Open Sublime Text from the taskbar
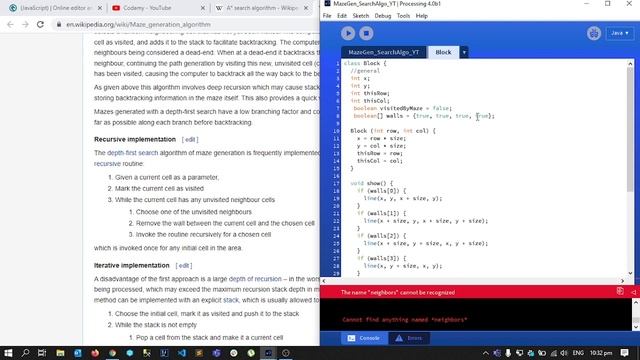640x360 pixels. 199,353
